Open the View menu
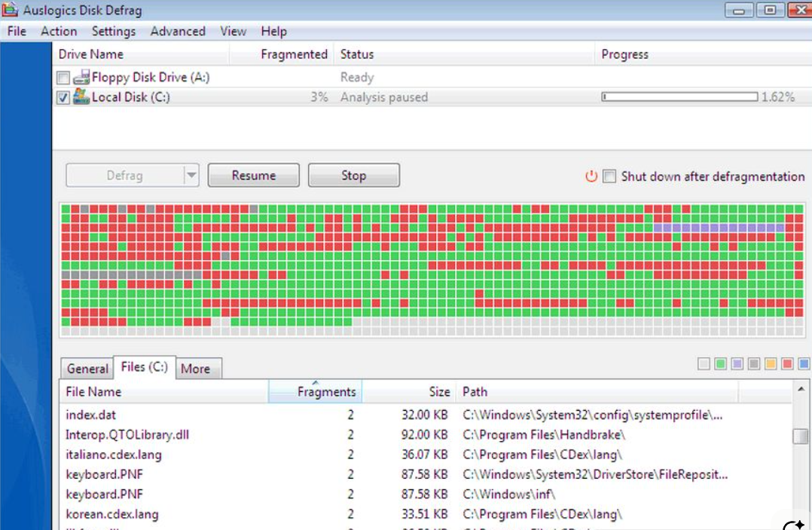Screen dimensions: 812x530 [233, 31]
